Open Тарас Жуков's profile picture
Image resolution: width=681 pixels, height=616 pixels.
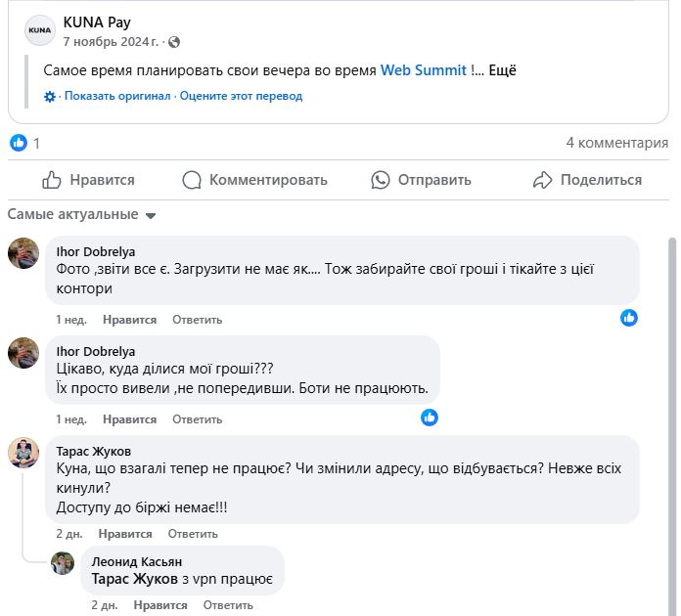point(23,452)
